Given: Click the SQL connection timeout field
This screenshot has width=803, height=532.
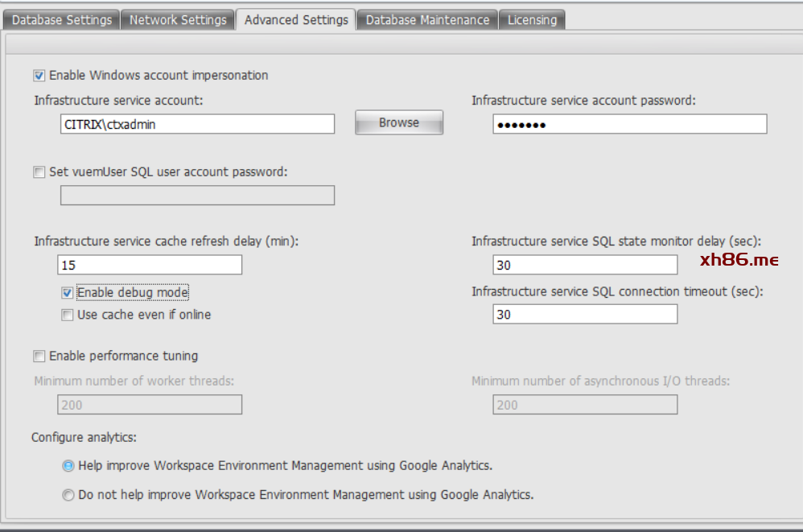Looking at the screenshot, I should (x=585, y=315).
